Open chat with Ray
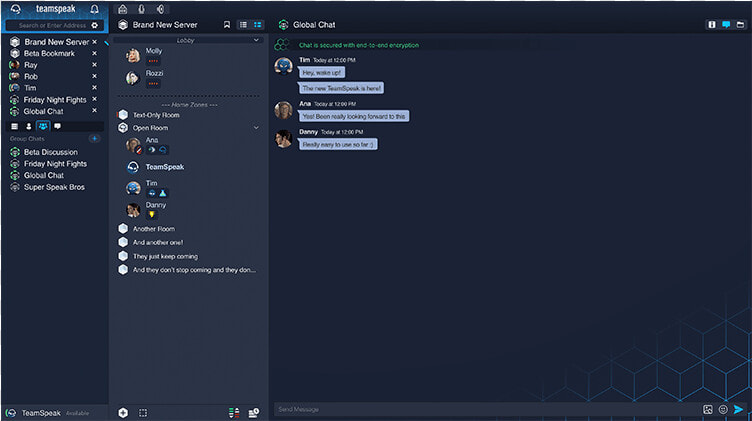Image resolution: width=752 pixels, height=421 pixels. [31, 65]
